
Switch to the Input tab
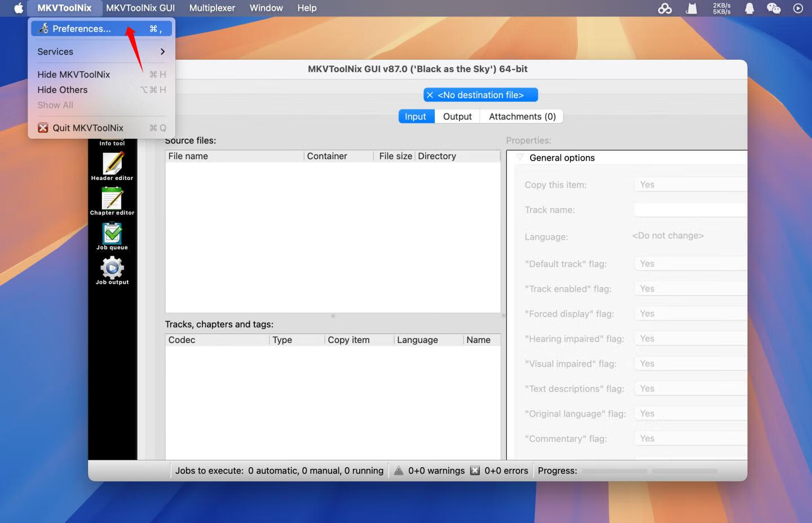click(x=416, y=116)
